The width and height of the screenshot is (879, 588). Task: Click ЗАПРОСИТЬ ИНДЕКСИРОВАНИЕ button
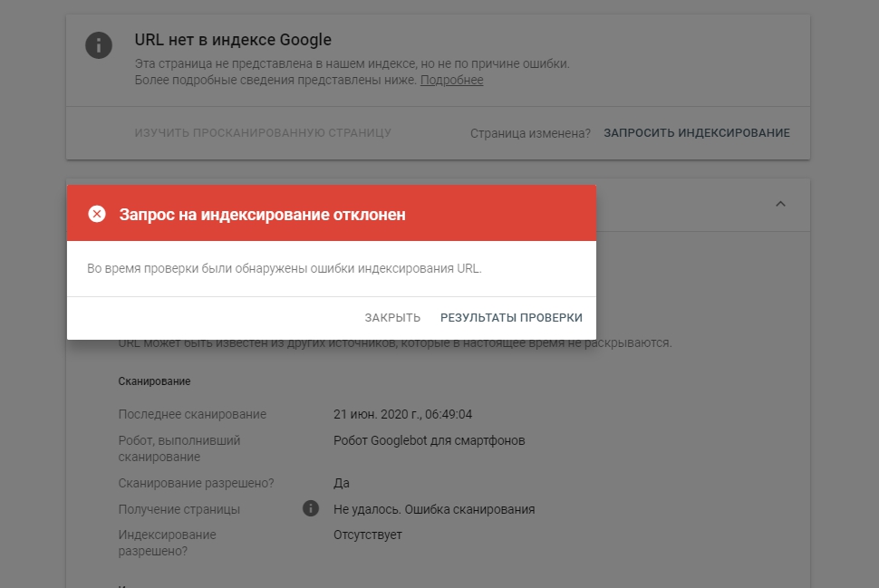(x=697, y=133)
